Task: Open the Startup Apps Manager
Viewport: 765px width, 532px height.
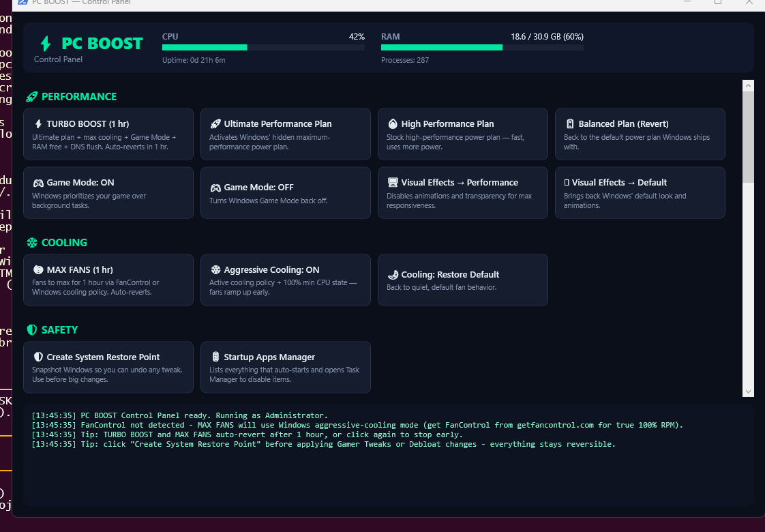Action: point(286,368)
